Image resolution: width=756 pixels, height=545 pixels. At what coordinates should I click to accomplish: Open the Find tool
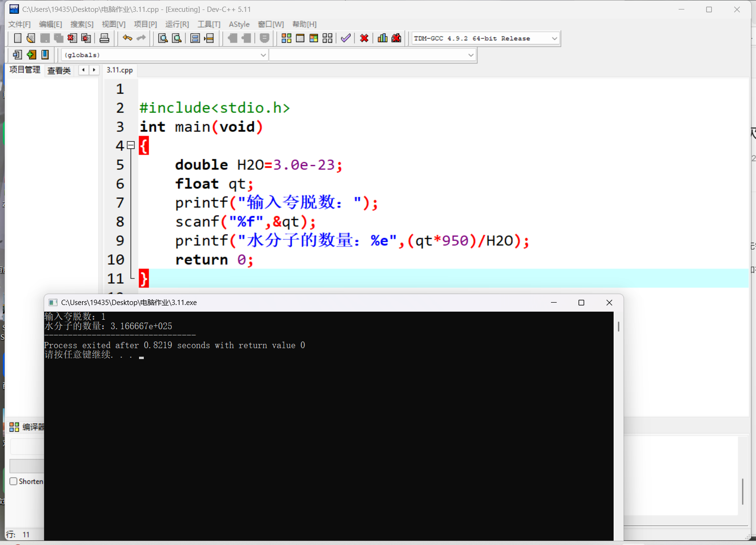163,38
